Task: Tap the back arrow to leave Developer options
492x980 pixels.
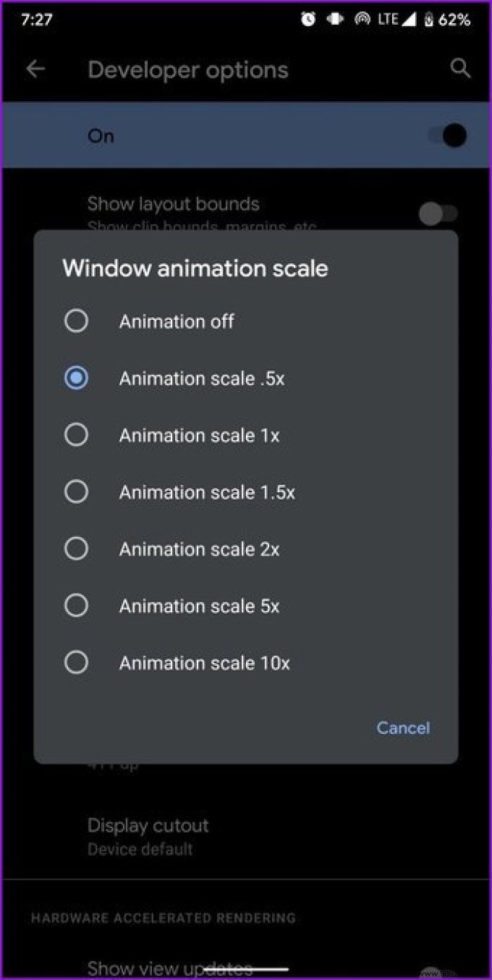Action: point(35,68)
